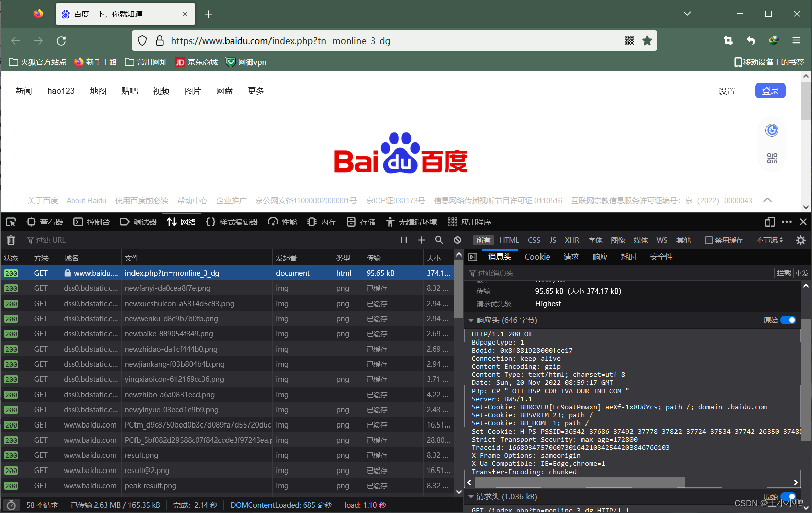812x513 pixels.
Task: Click the performance analysis stopwatch icon
Action: point(11,505)
